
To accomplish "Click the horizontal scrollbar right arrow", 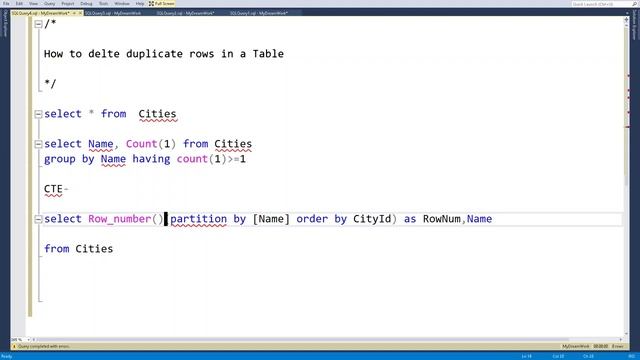I will pos(621,340).
